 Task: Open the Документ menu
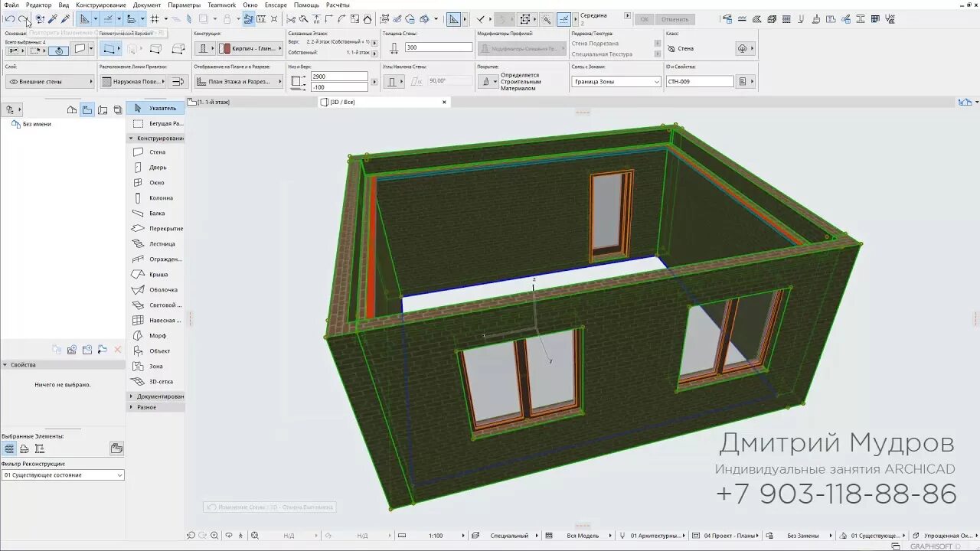[147, 5]
